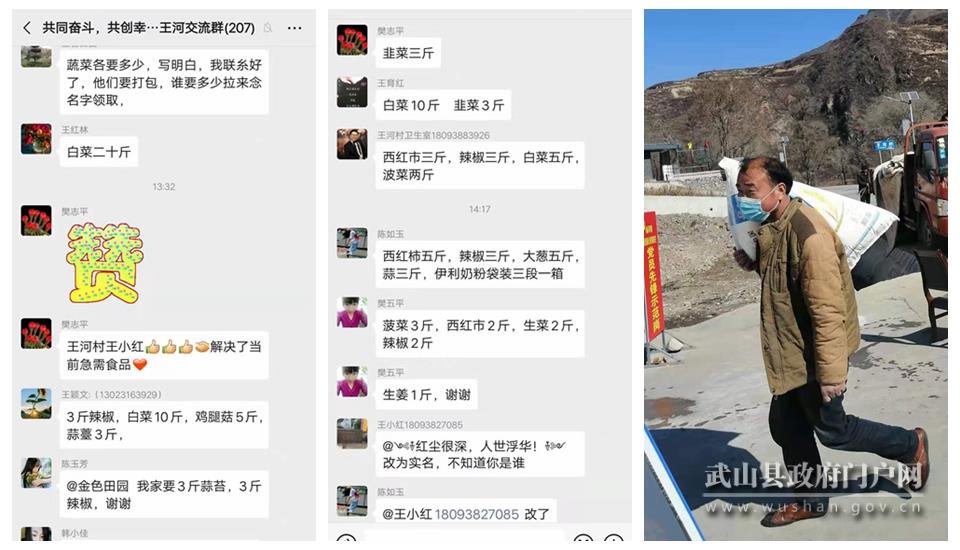Image resolution: width=960 pixels, height=550 pixels.
Task: Open 王红林's flower avatar
Action: (x=36, y=138)
